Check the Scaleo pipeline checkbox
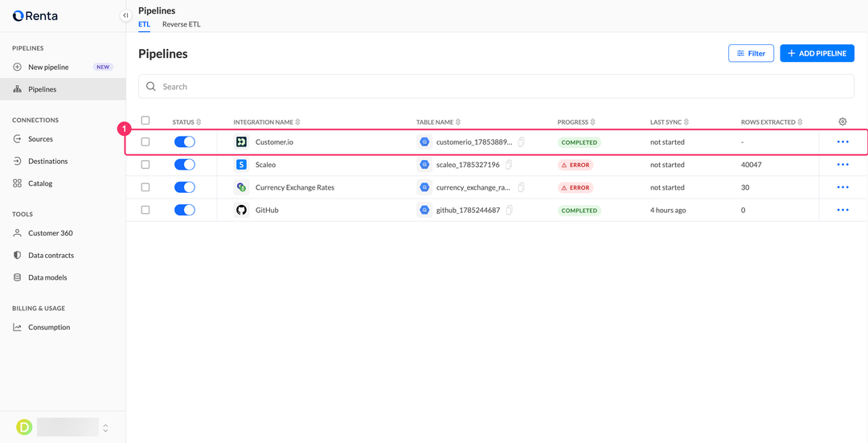Screen dimensions: 868x443 [145, 165]
